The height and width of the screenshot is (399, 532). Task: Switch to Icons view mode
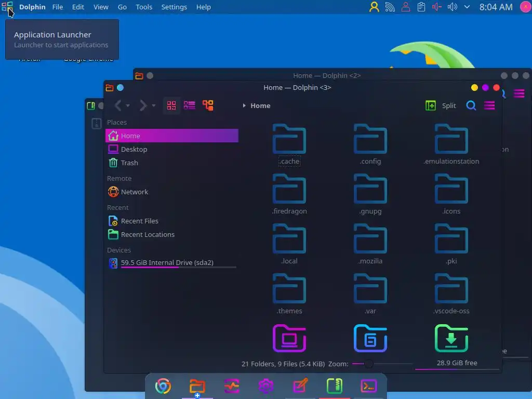coord(171,105)
